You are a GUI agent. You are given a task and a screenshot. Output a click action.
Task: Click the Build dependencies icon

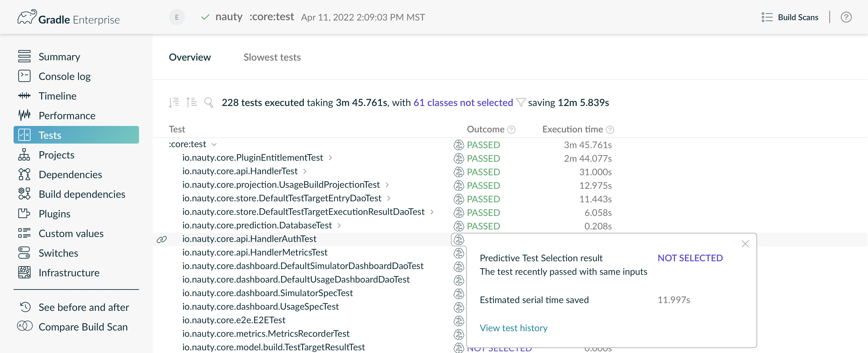pos(24,194)
